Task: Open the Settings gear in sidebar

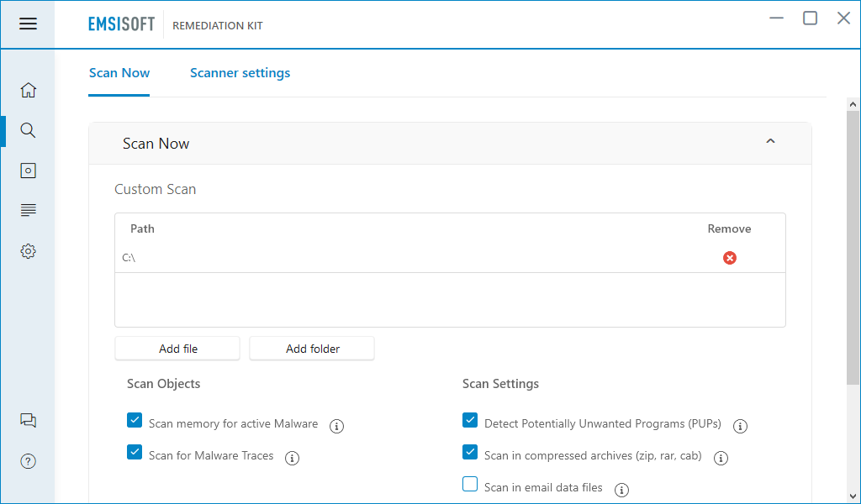Action: point(28,251)
